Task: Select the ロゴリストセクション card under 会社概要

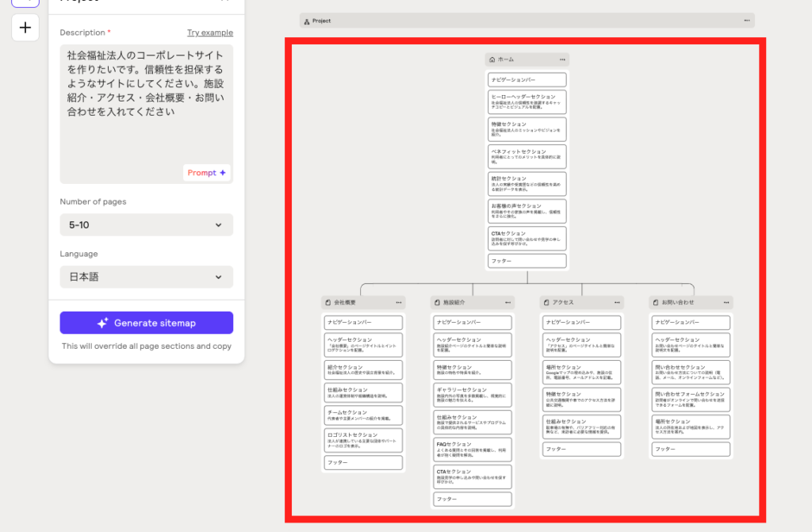Action: 363,439
